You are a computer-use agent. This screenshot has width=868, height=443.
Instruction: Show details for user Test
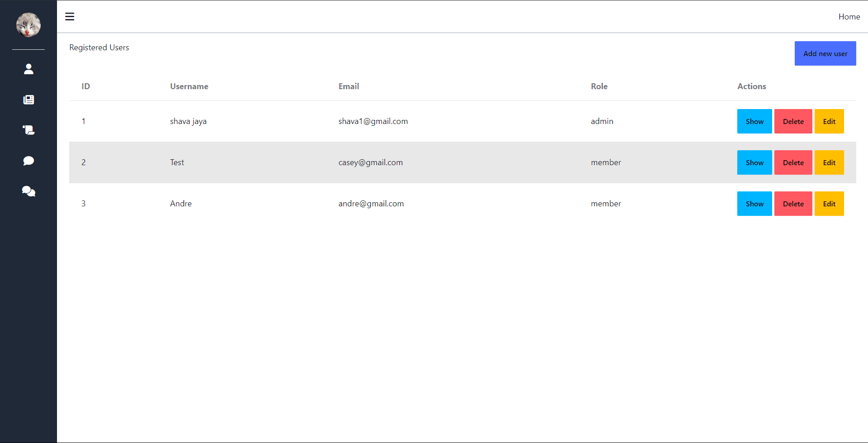pyautogui.click(x=754, y=162)
